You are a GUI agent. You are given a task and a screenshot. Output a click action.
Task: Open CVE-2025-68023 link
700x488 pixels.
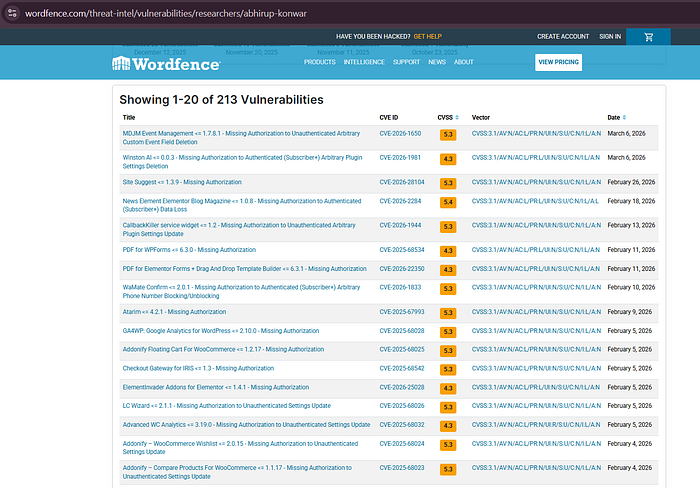(x=402, y=468)
